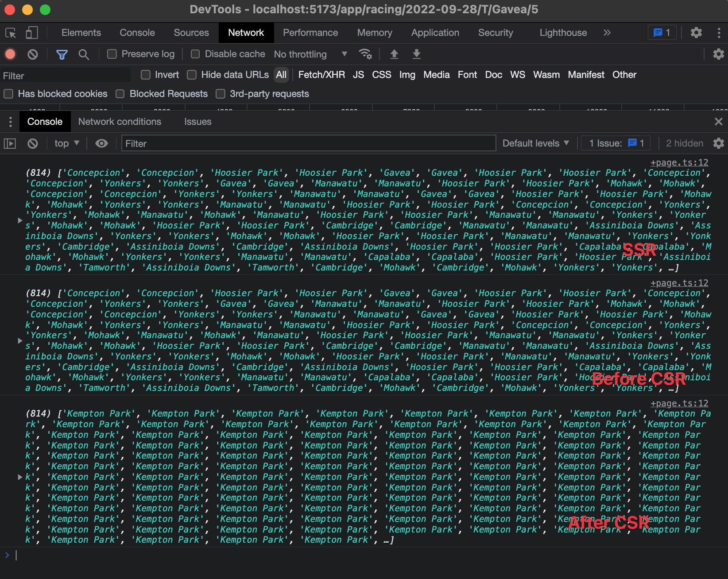The width and height of the screenshot is (728, 579).
Task: Close the console drawer
Action: tap(719, 122)
